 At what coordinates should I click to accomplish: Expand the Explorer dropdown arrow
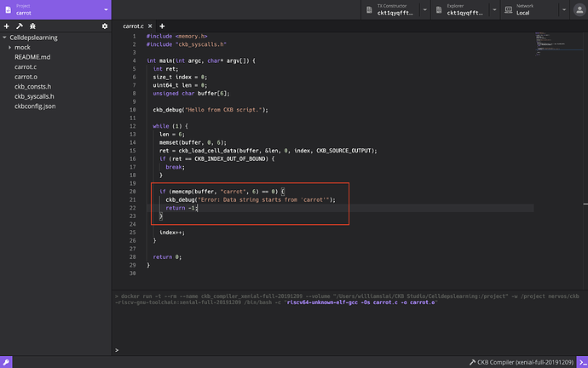point(494,9)
